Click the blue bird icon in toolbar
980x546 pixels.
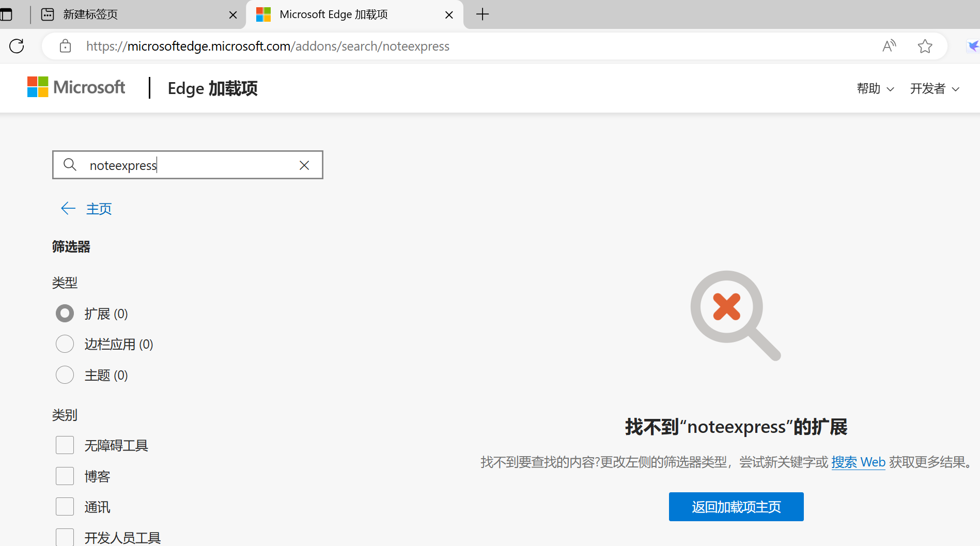(x=973, y=46)
